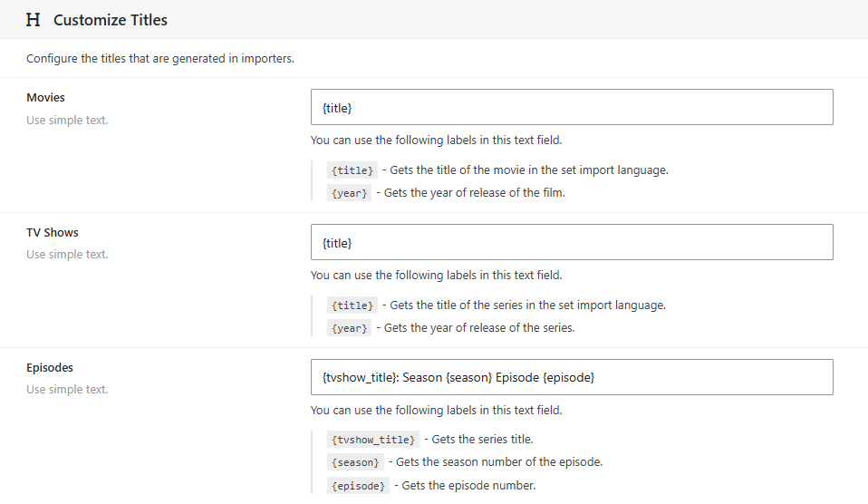Click 'You can use the following labels' under TV Shows field
This screenshot has width=868, height=504.
(436, 276)
